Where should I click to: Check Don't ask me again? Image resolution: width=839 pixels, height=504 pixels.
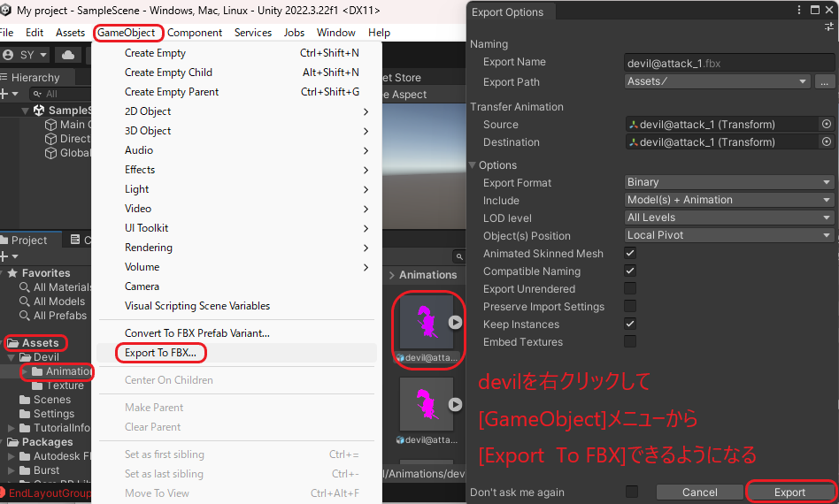(632, 492)
